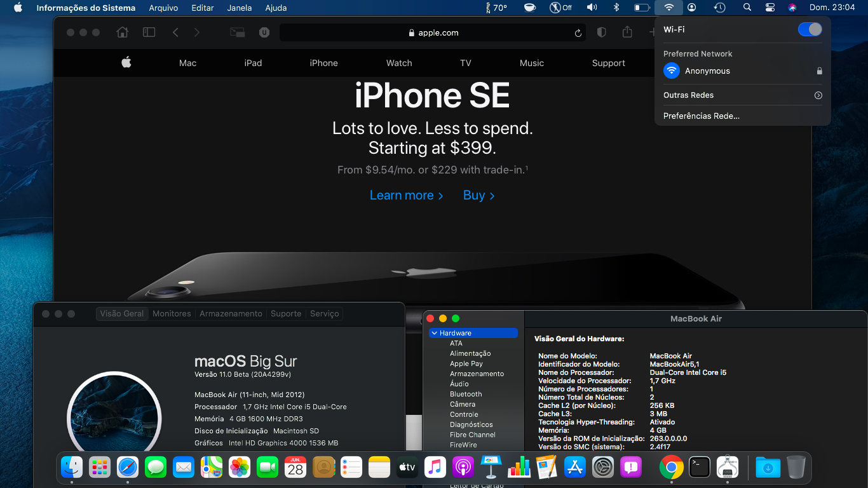Open Podcasts from the Dock
This screenshot has height=488, width=868.
tap(463, 468)
